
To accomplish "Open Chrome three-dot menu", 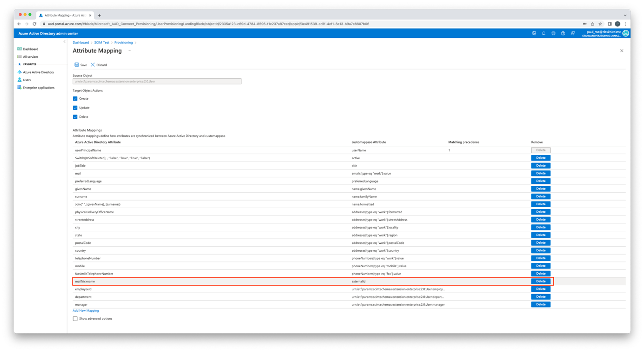I will click(625, 24).
